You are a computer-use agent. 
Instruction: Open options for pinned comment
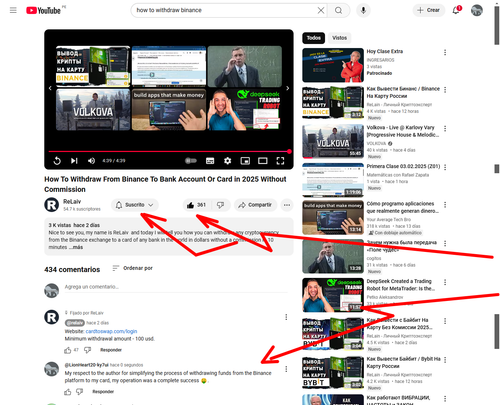pyautogui.click(x=286, y=317)
